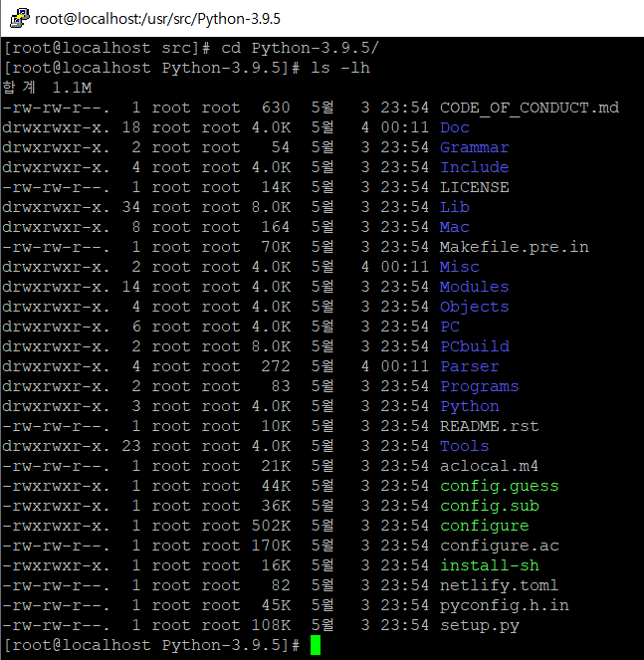The image size is (644, 660).
Task: Select the setup.py file name
Action: [480, 625]
